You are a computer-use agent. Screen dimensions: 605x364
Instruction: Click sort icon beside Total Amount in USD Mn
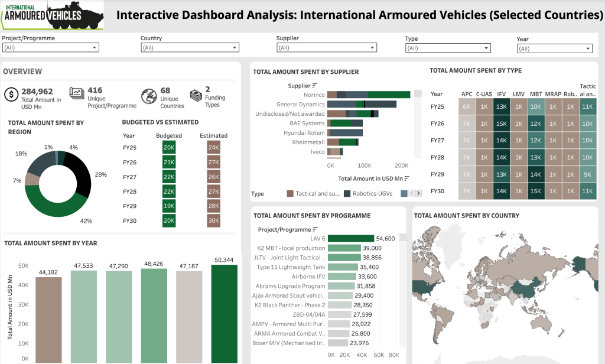pyautogui.click(x=406, y=178)
